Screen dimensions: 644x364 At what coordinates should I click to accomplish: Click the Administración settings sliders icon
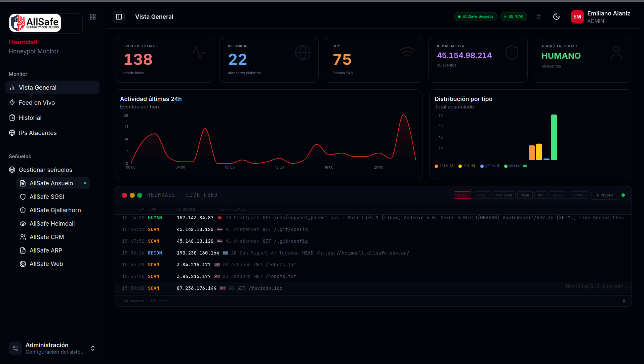point(15,348)
